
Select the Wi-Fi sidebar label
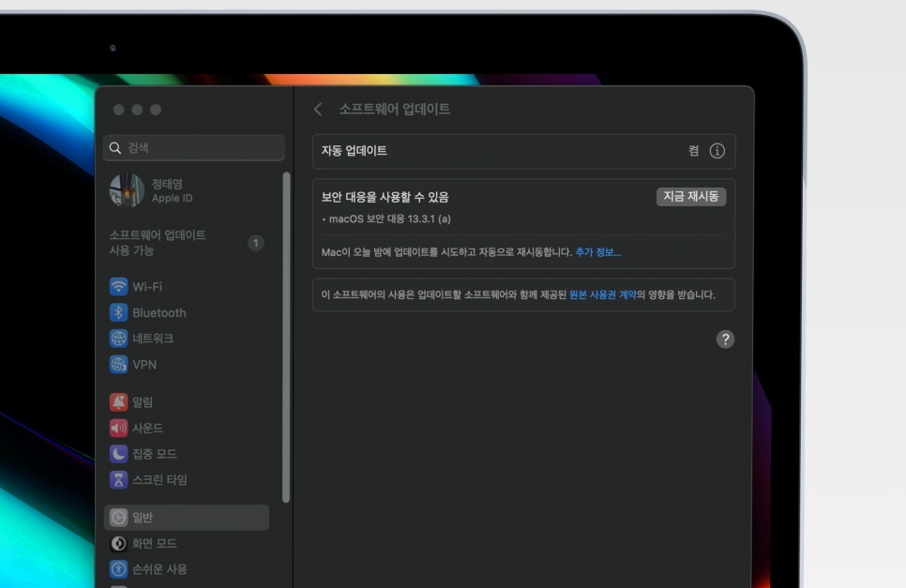pyautogui.click(x=147, y=287)
